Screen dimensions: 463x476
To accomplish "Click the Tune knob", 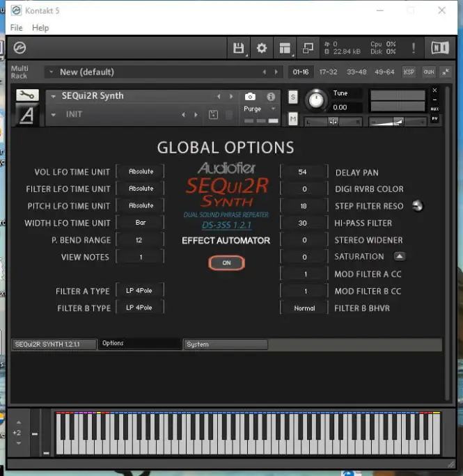I will (x=316, y=100).
